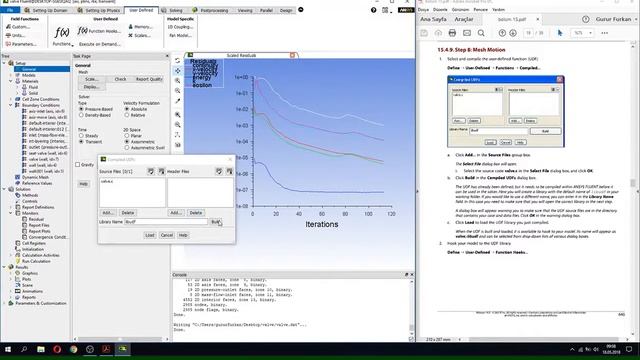Open the Units setting in ribbon
Screen dimensions: 640x360
tap(15, 36)
